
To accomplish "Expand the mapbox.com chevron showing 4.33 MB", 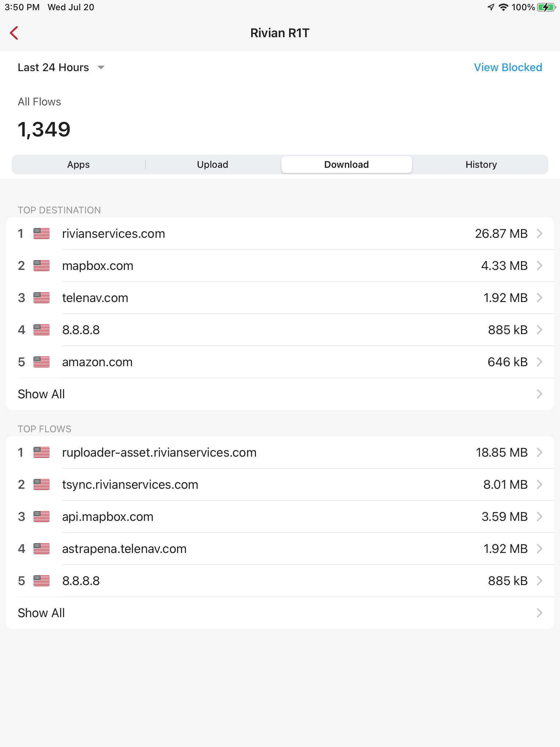I will [x=540, y=266].
